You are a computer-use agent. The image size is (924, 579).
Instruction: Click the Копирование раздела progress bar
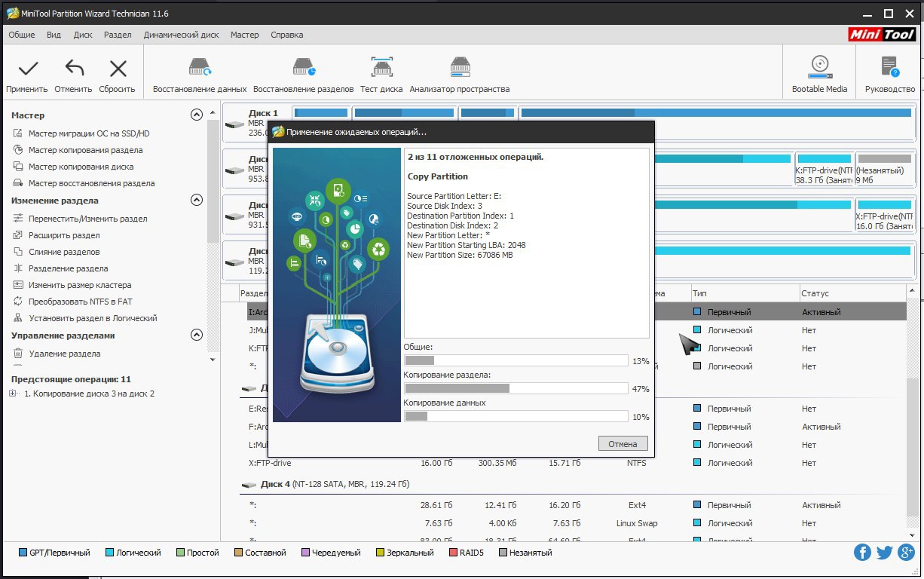pyautogui.click(x=516, y=388)
